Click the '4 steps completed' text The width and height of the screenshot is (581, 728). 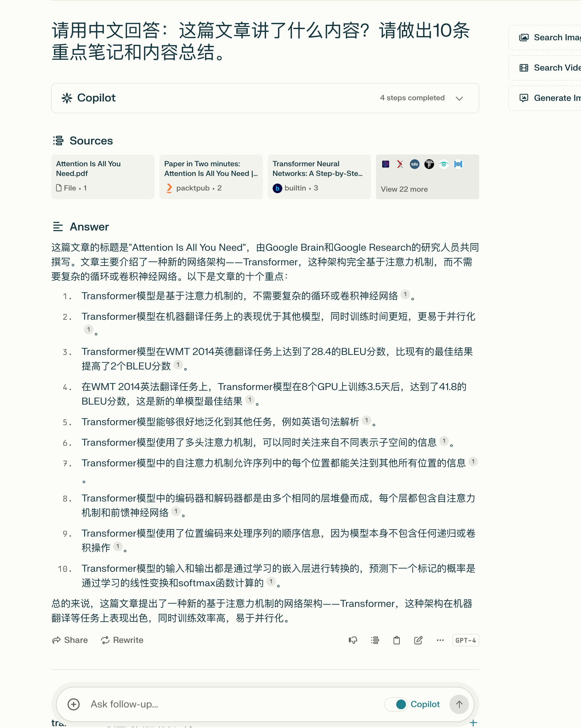point(412,98)
